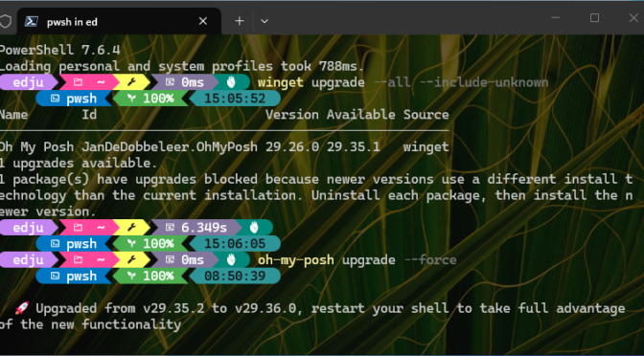Screen dimensions: 644x356
Task: Click the battery leaf icon beside 15:06:05
Action: click(x=131, y=244)
